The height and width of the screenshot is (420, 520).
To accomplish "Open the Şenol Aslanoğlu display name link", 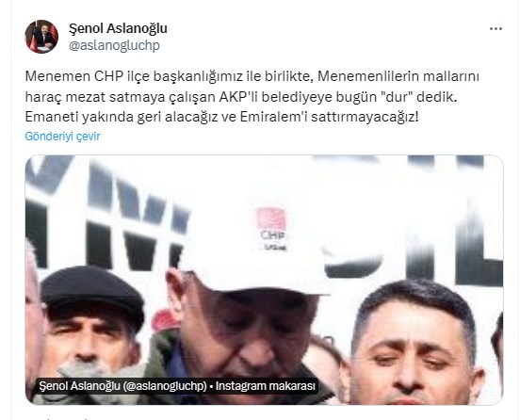I will pos(118,28).
